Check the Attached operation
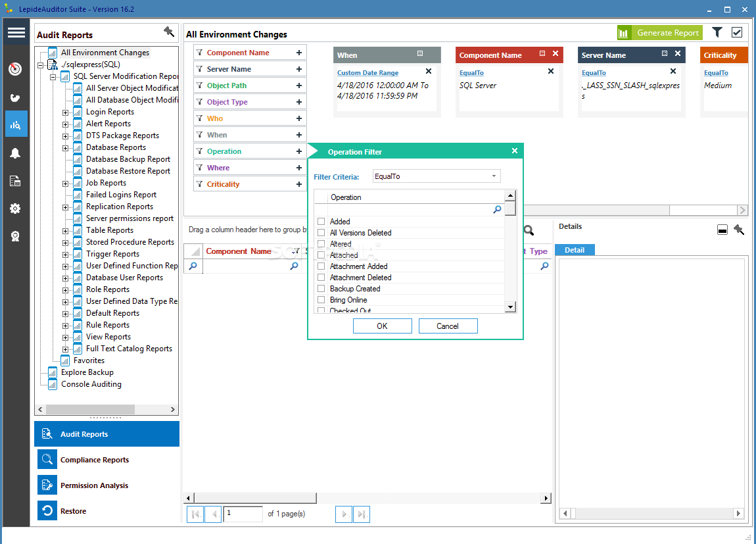 [x=321, y=255]
